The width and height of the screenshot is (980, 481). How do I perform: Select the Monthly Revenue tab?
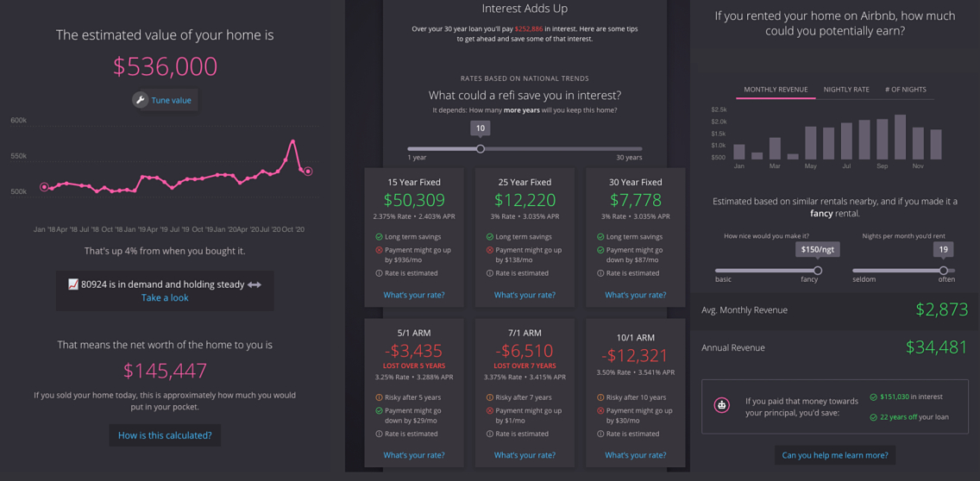click(x=776, y=90)
